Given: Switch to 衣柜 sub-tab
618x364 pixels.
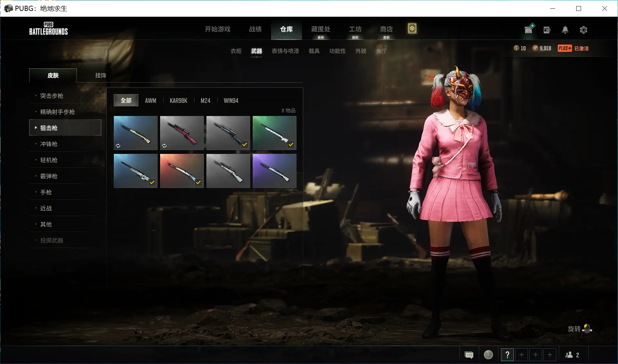Looking at the screenshot, I should tap(236, 51).
